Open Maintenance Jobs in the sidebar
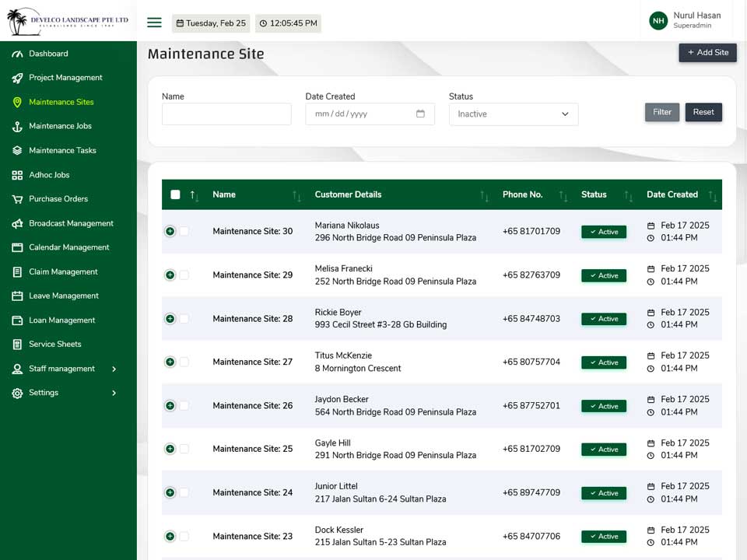 tap(60, 126)
